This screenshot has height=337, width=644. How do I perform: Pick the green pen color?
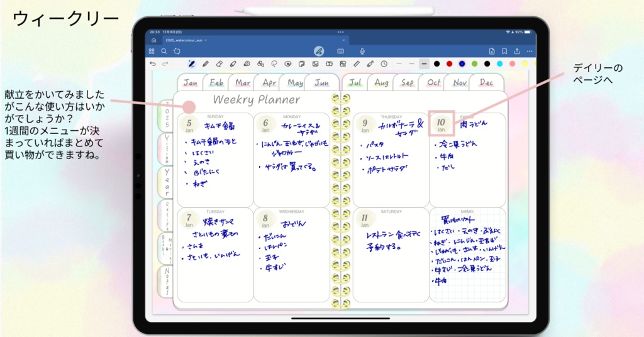[474, 64]
